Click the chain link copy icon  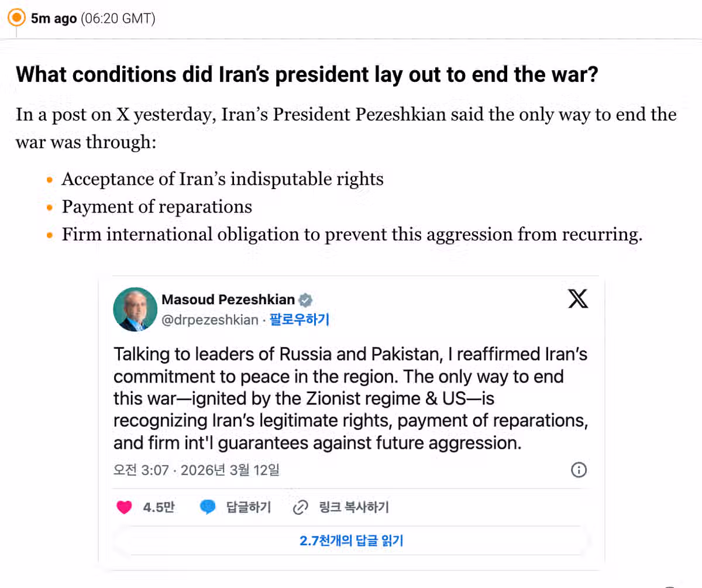click(300, 507)
